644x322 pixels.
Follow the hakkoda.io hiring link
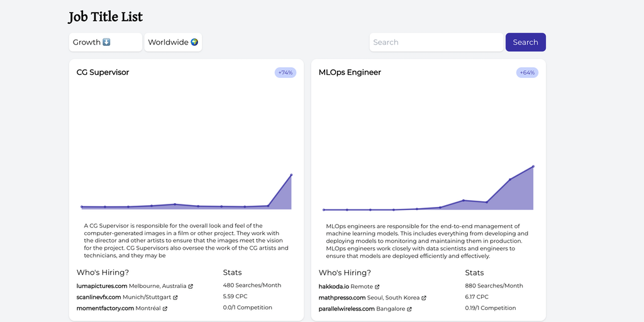click(x=334, y=286)
